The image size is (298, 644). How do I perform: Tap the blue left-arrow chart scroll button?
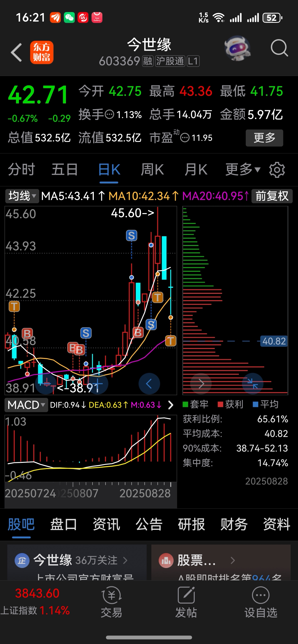pyautogui.click(x=149, y=384)
